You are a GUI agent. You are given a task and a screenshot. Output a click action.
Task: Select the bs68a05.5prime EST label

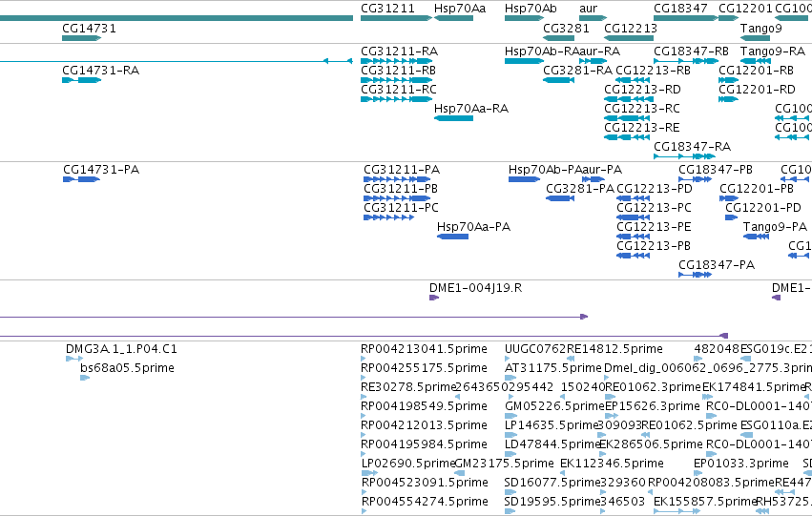(x=128, y=368)
